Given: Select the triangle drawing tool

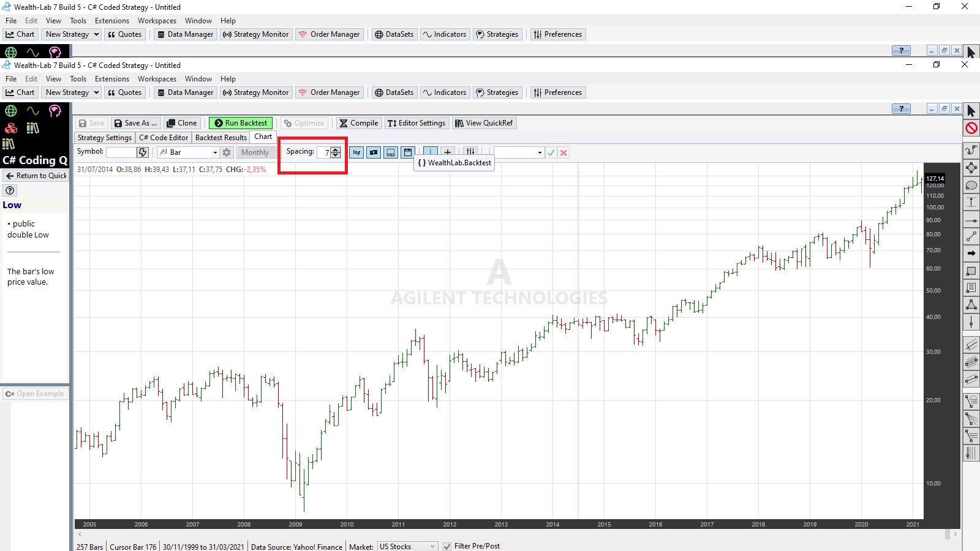Looking at the screenshot, I should pos(971,305).
